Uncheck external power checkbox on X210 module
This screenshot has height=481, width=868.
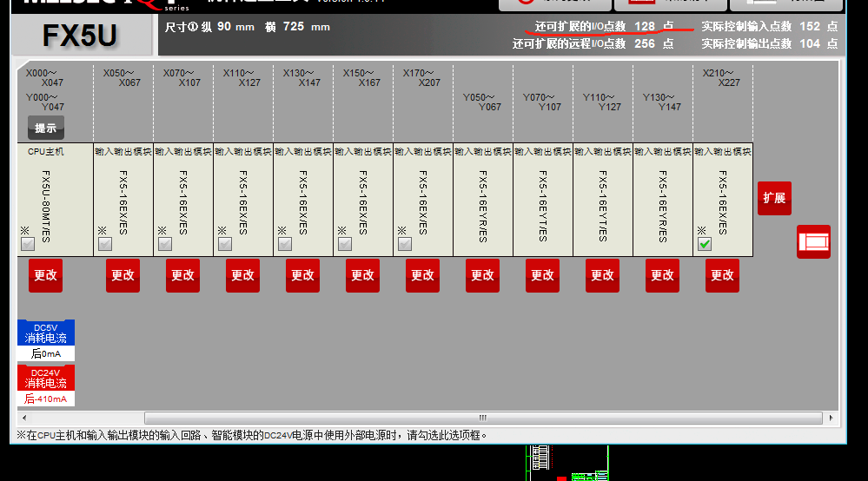705,244
